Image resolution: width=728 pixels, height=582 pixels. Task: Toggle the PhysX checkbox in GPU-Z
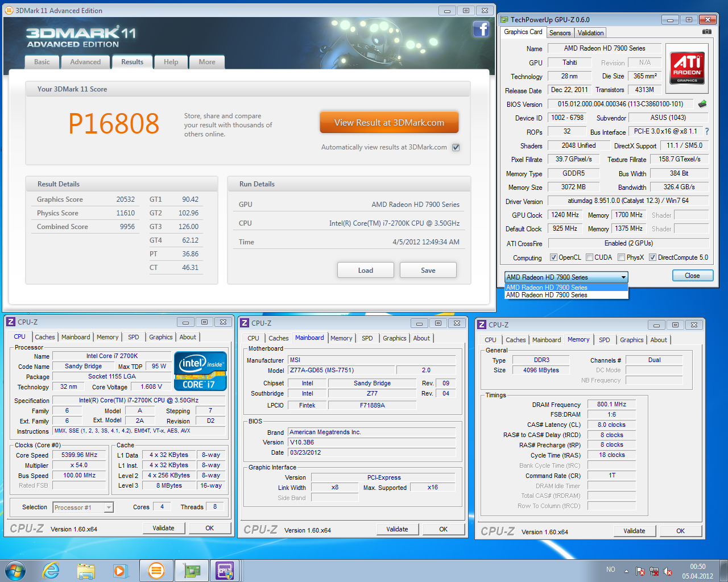click(x=622, y=257)
